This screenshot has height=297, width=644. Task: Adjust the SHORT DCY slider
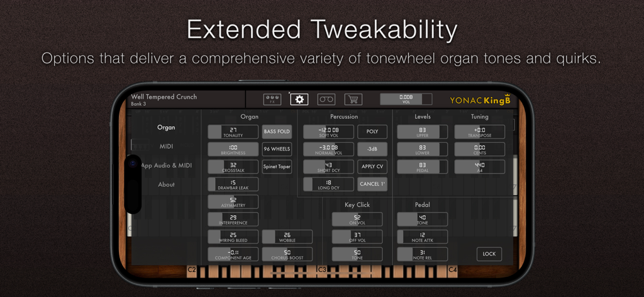[x=328, y=166]
